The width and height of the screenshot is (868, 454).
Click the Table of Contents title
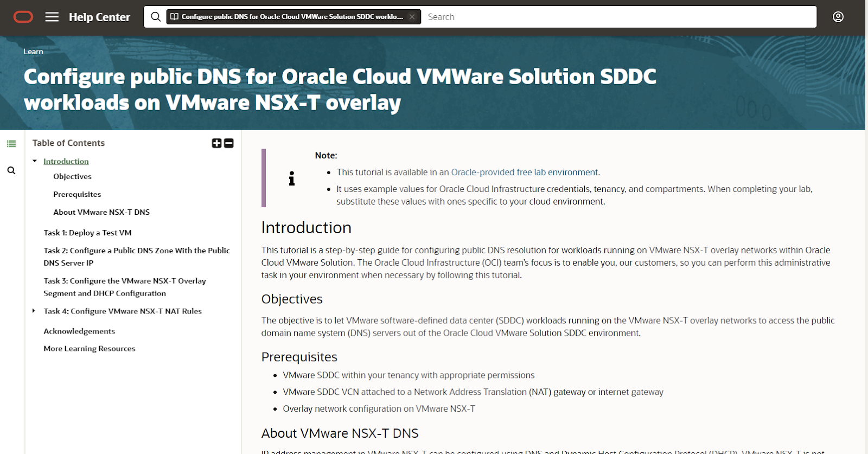click(x=68, y=143)
